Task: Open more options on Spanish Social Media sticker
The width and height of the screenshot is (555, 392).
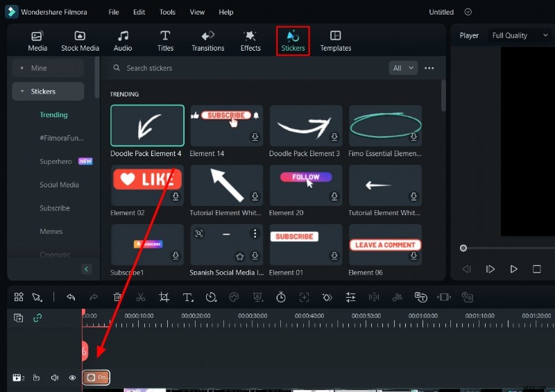Action: pyautogui.click(x=255, y=233)
